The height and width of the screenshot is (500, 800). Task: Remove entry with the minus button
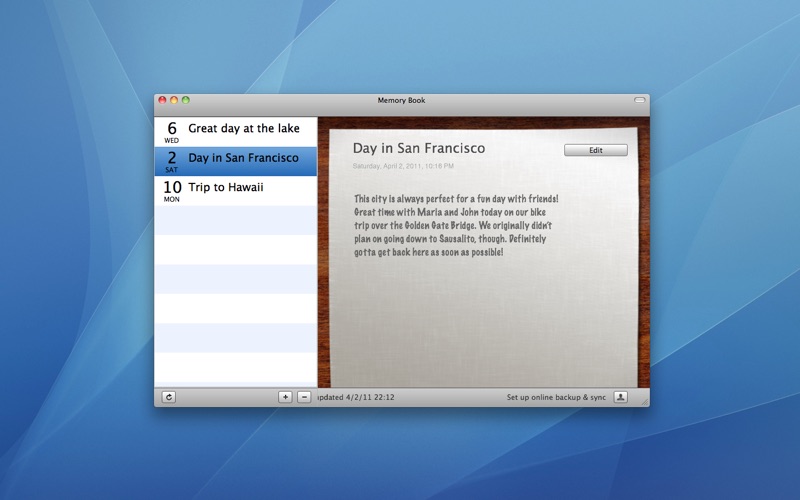tap(304, 397)
